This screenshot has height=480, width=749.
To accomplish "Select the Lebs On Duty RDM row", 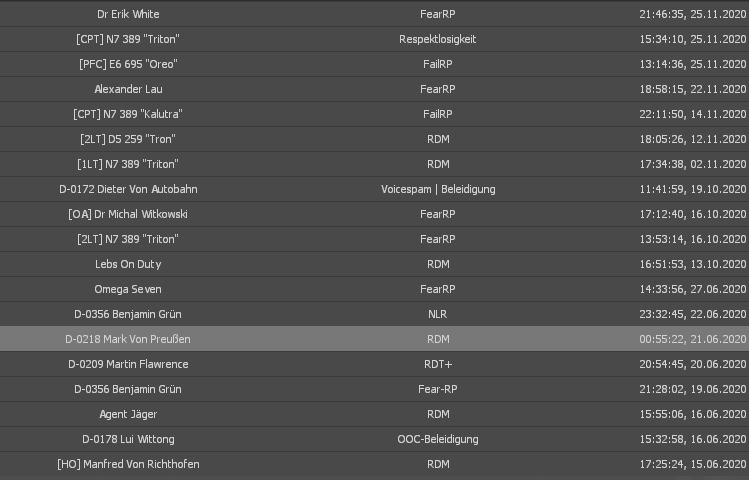I will [374, 264].
